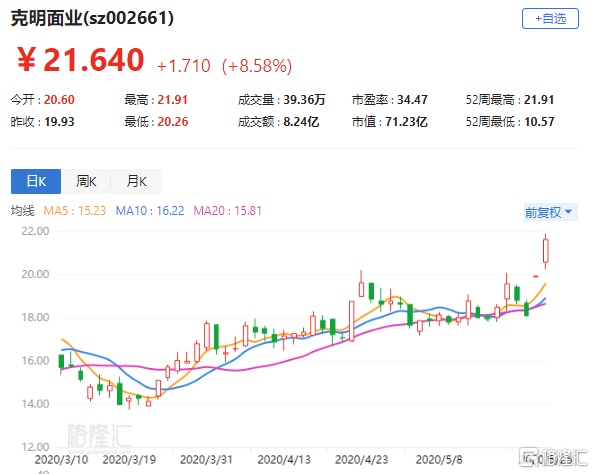Click the 52周最高 value 21.91
Image resolution: width=594 pixels, height=474 pixels.
539,100
